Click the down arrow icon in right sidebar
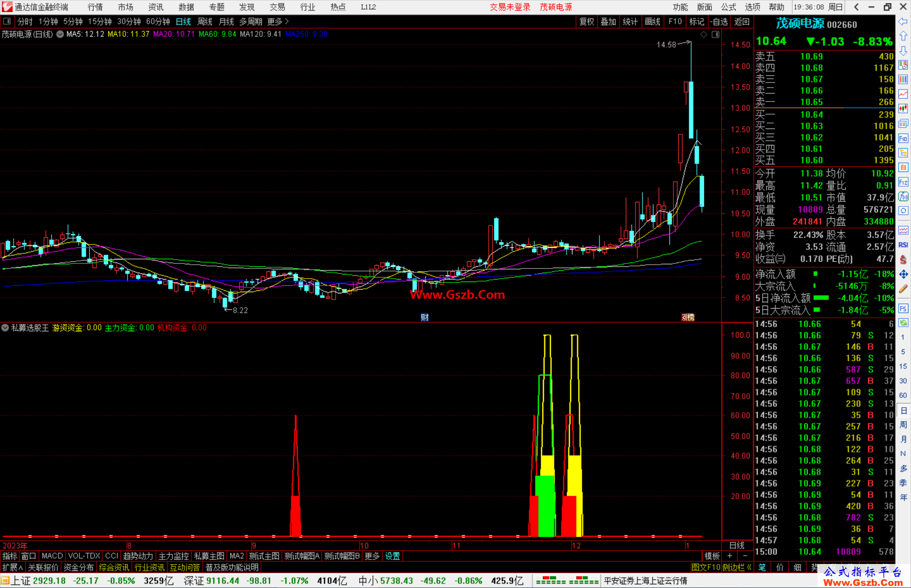The height and width of the screenshot is (588, 911). pos(903,51)
